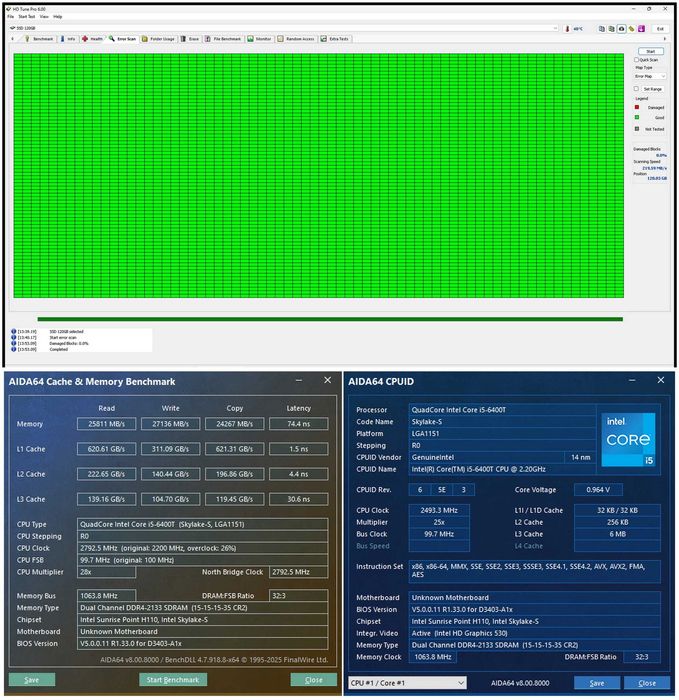Click the Exit button in HD Tune

660,29
